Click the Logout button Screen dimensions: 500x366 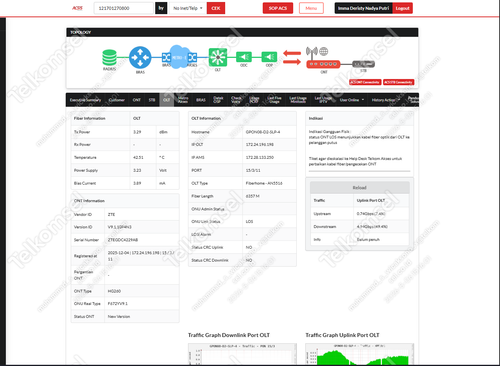402,8
